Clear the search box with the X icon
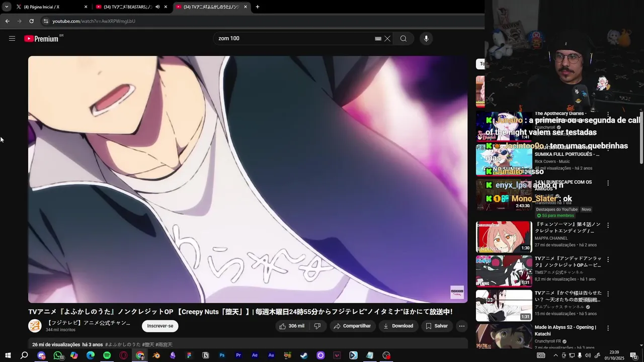This screenshot has width=644, height=362. 387,38
